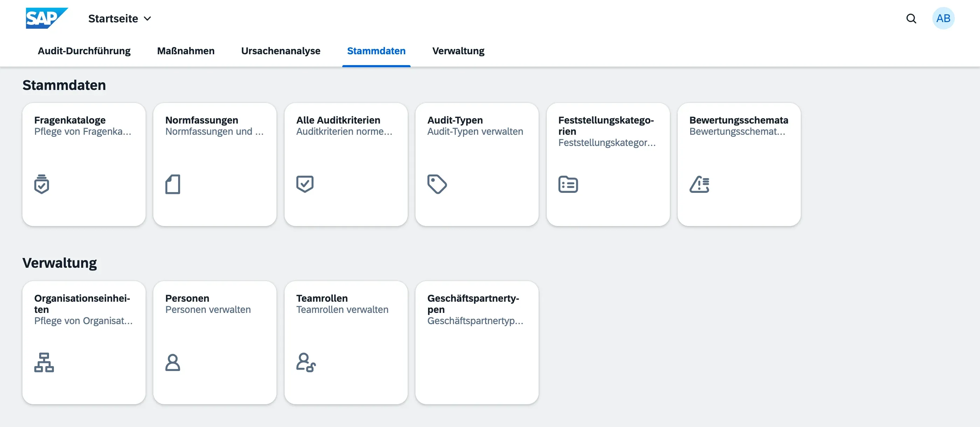Click the Fragenkataloge clipboard checkmark icon

point(42,184)
